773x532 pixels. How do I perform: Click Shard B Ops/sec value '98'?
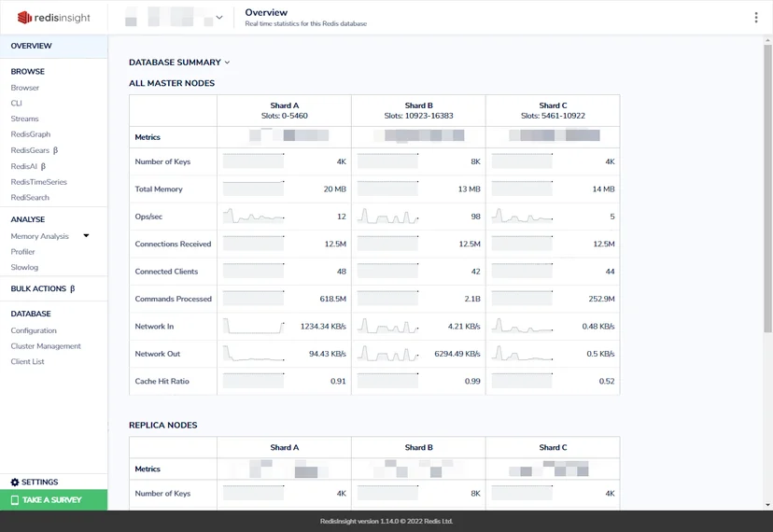coord(476,217)
